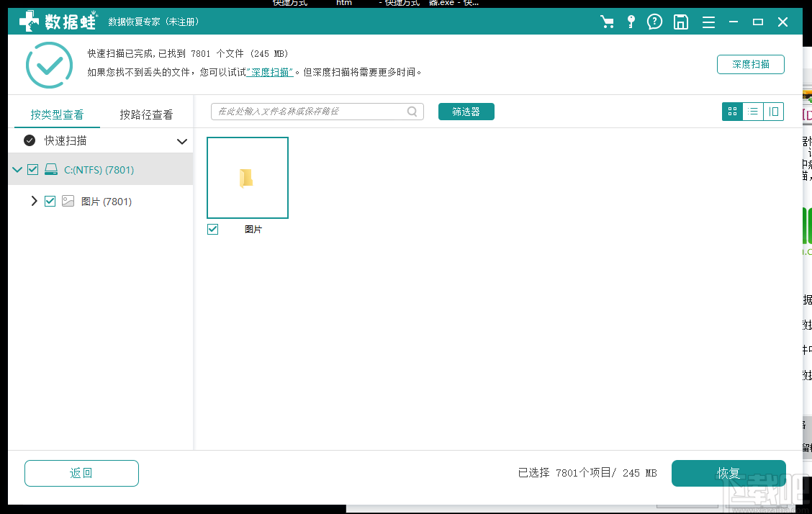Collapse the 快速扫描 section chevron
Image resolution: width=812 pixels, height=514 pixels.
pos(182,141)
